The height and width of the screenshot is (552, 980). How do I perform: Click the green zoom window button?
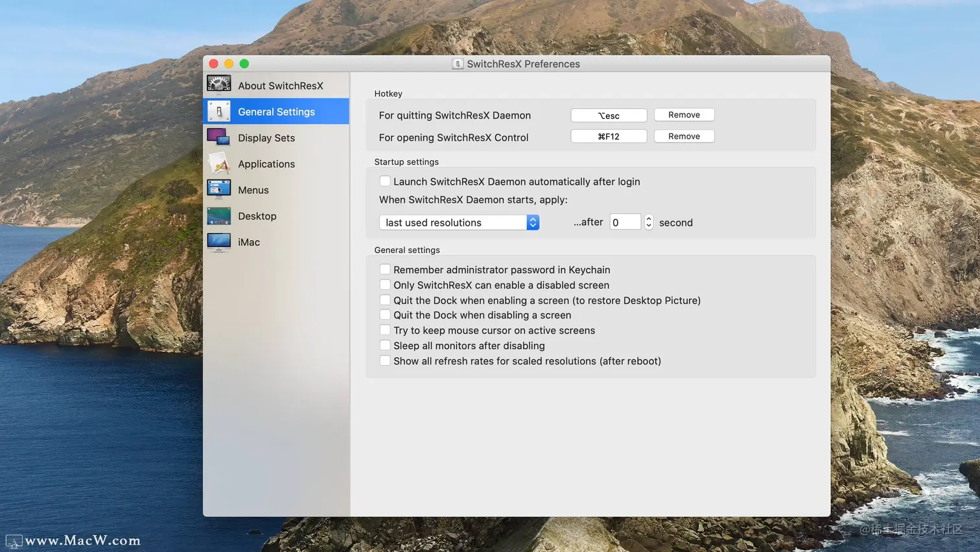click(x=244, y=64)
